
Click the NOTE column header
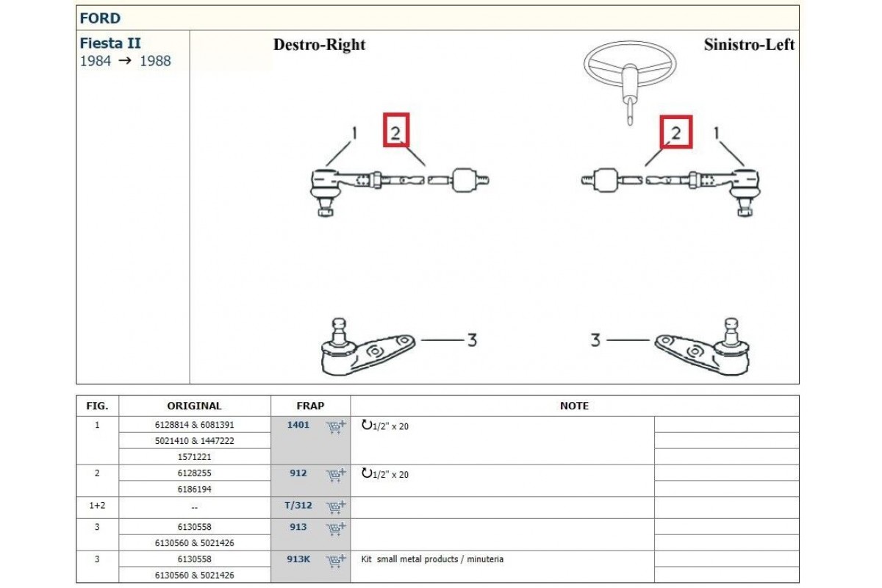[x=574, y=406]
